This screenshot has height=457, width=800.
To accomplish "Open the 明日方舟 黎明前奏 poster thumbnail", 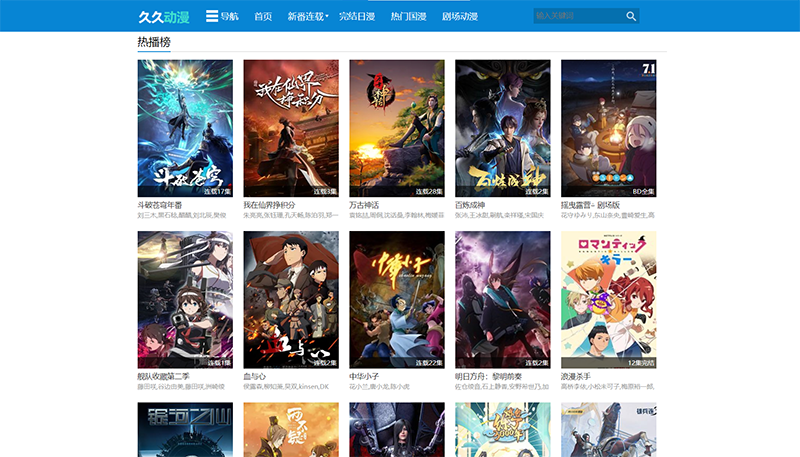I will (503, 299).
